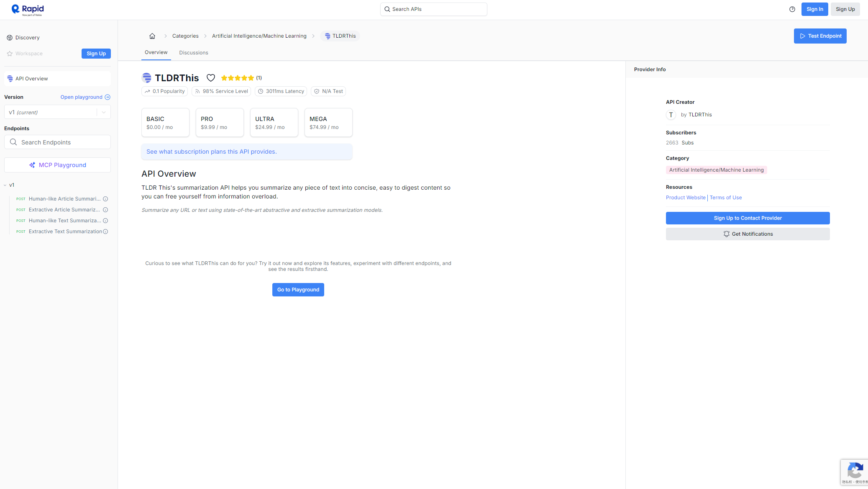Favorite TLDRThis with the heart icon

point(211,78)
